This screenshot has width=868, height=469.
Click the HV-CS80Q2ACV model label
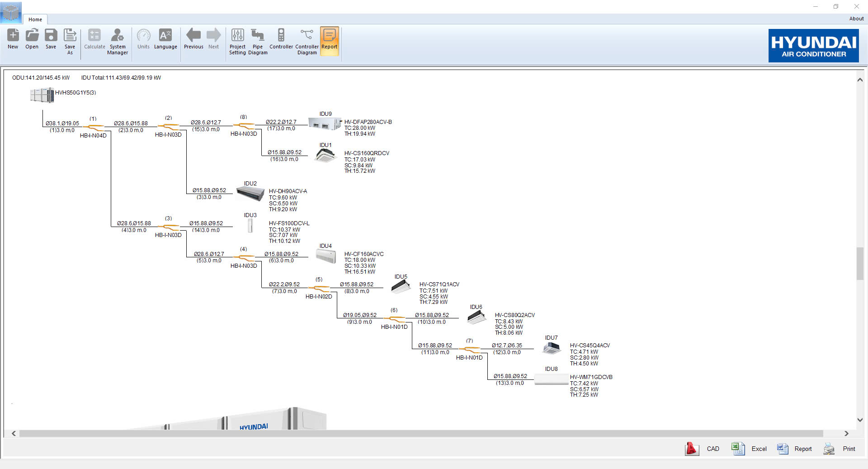515,315
